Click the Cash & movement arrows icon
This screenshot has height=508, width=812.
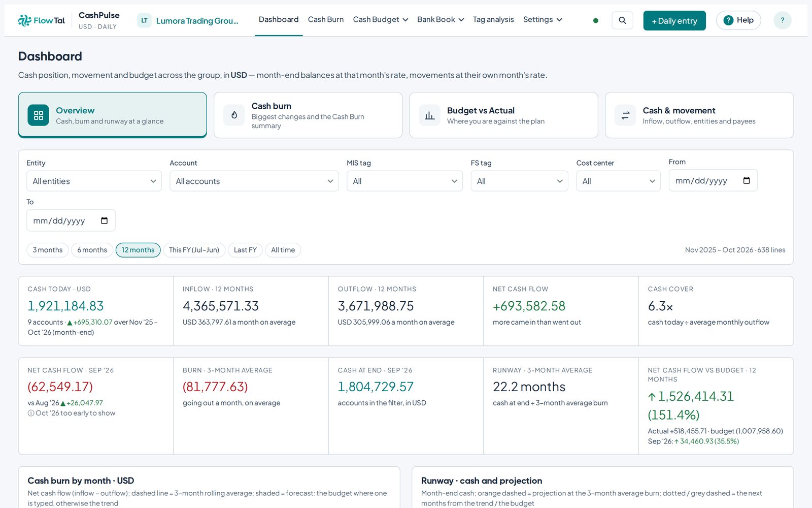(625, 115)
